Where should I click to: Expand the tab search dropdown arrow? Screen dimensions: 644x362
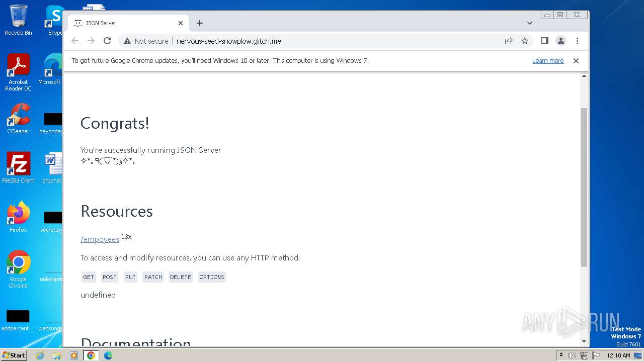coord(529,23)
